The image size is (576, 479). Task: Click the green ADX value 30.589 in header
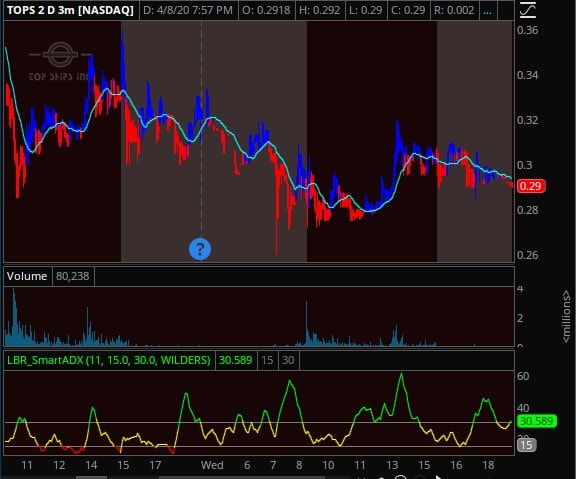(x=235, y=360)
